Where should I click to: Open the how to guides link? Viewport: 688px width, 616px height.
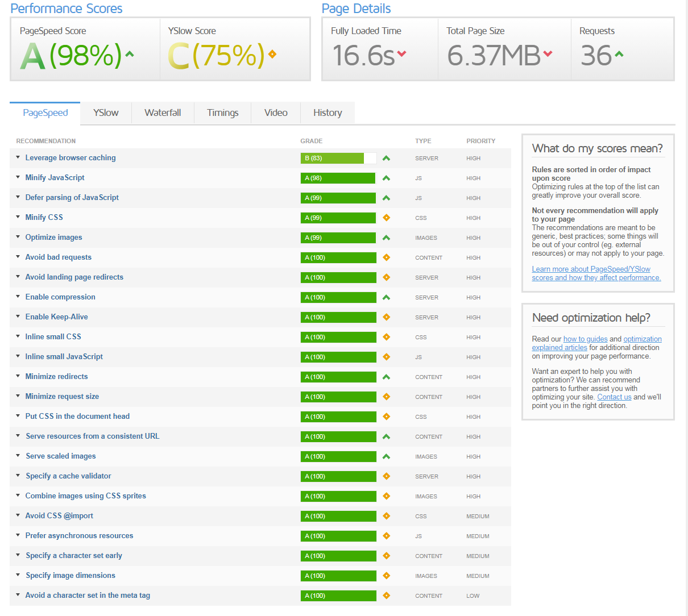coord(585,339)
